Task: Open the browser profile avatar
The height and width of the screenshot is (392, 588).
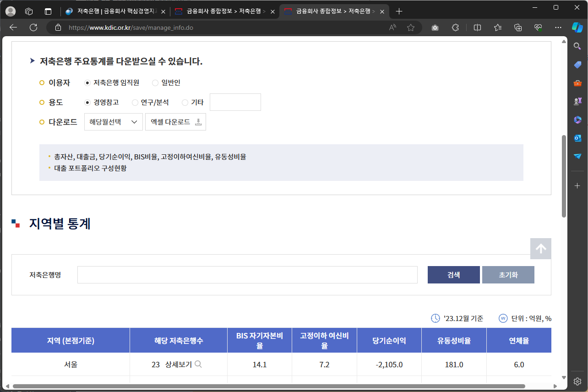Action: [10, 11]
